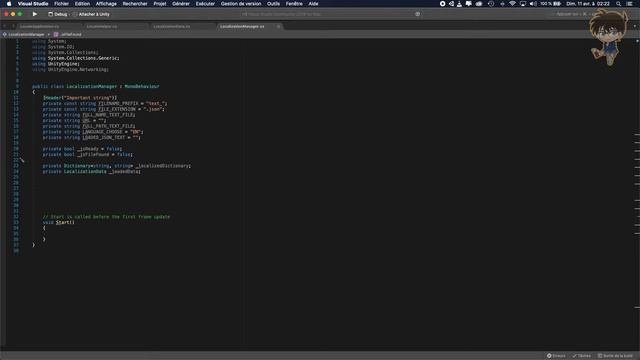Image resolution: width=640 pixels, height=360 pixels.
Task: Open the Time Machine menu bar icon
Action: click(x=491, y=4)
